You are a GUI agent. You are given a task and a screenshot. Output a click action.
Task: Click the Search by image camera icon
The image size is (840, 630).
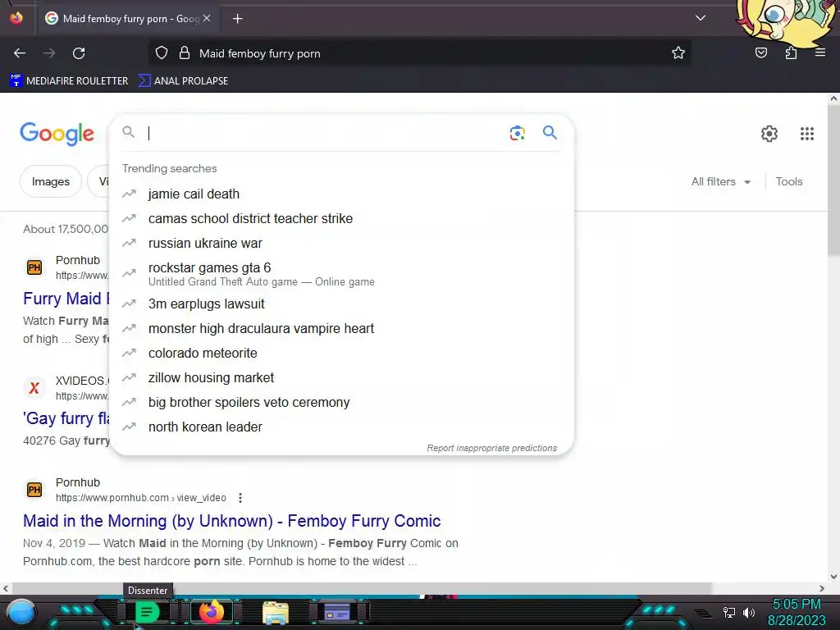(517, 133)
